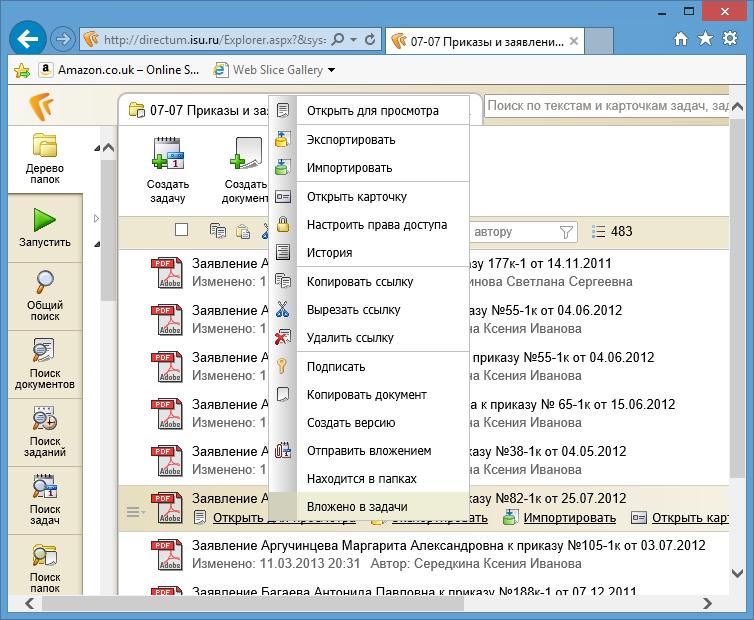
Task: Choose Экспортировать from context menu
Action: tap(350, 139)
